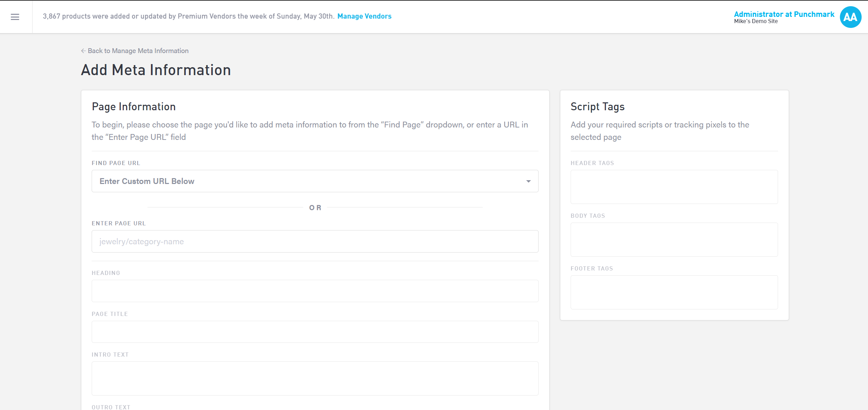This screenshot has height=410, width=868.
Task: Click the Body Tags text area
Action: (x=674, y=239)
